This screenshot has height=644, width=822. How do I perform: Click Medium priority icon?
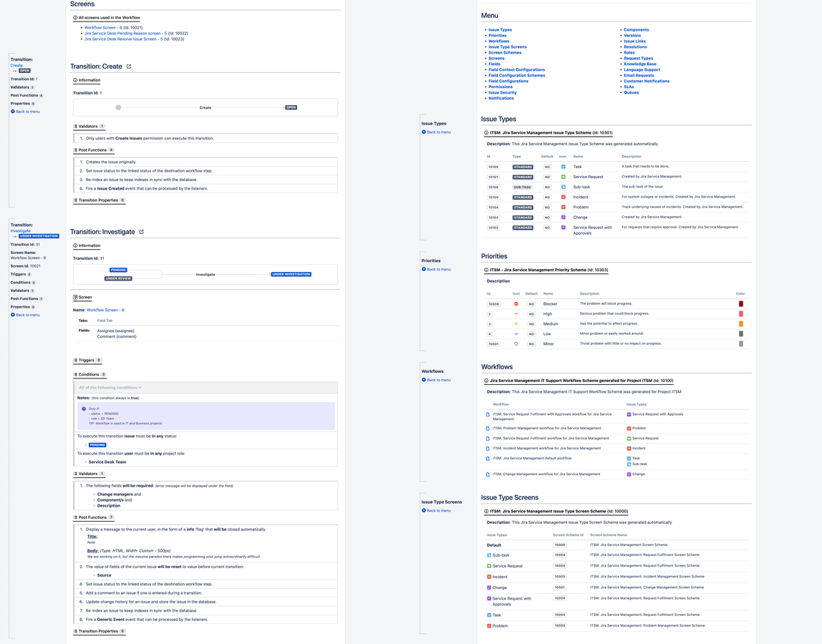point(516,324)
